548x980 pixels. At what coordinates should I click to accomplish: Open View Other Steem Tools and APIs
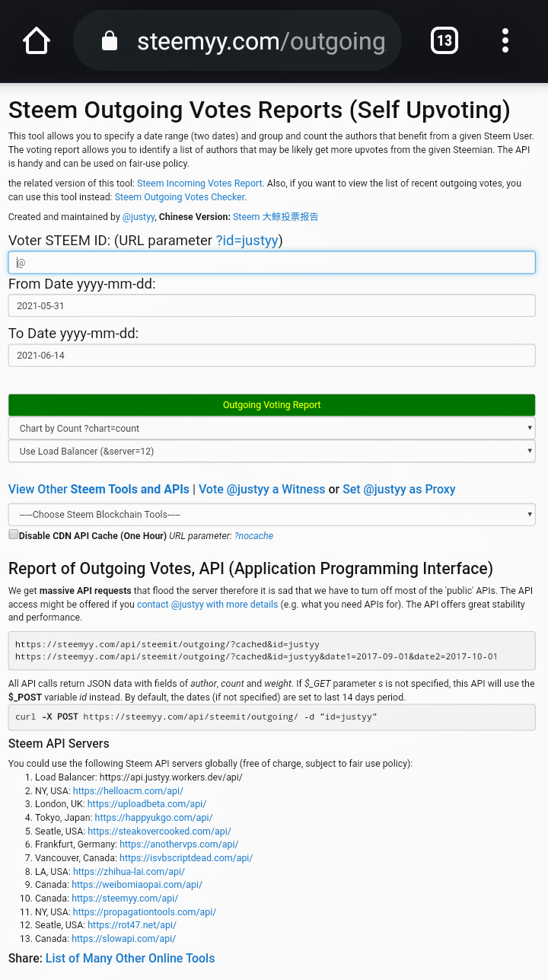click(x=99, y=489)
